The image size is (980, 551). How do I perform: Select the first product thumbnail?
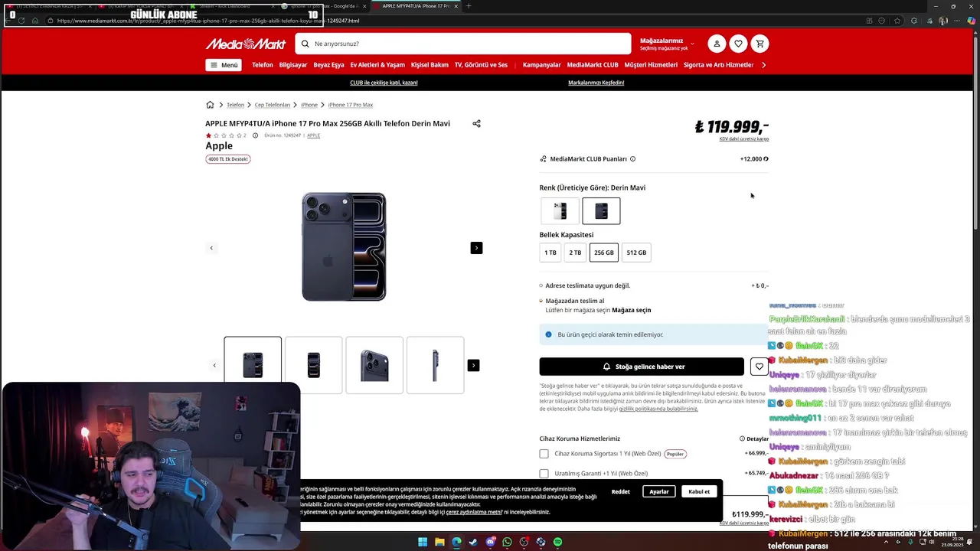[253, 365]
